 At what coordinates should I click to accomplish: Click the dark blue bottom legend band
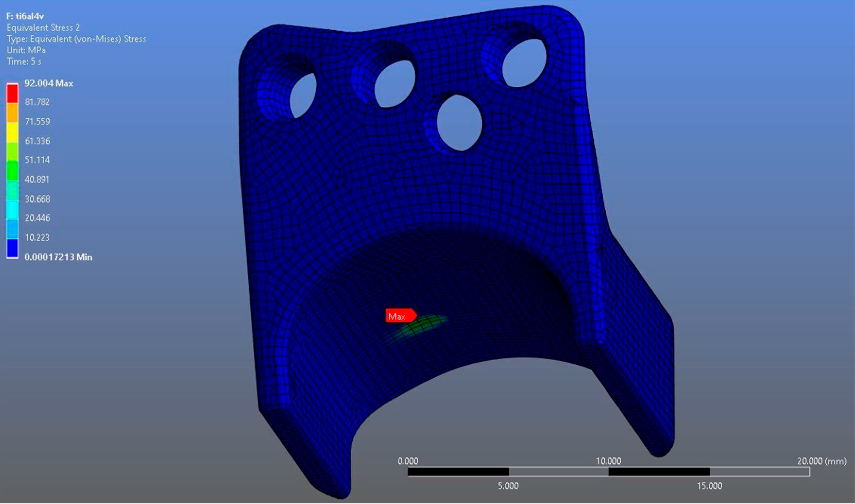click(x=13, y=248)
